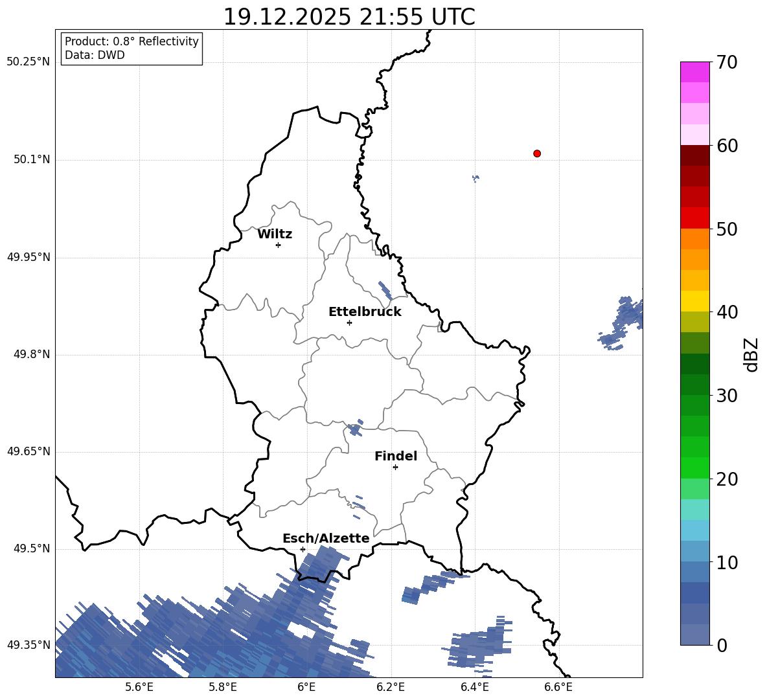This screenshot has height=700, width=767.
Task: Select the Wiltz label
Action: pos(275,234)
